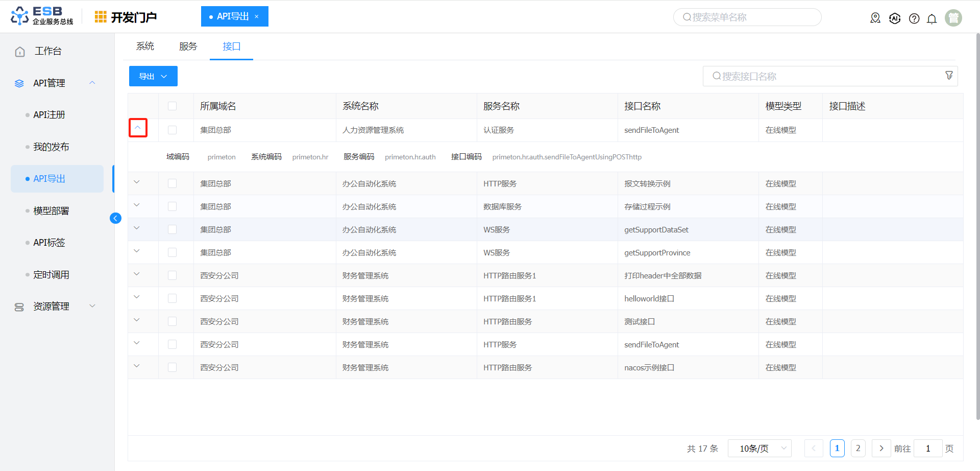Close the API导出 tab

257,17
